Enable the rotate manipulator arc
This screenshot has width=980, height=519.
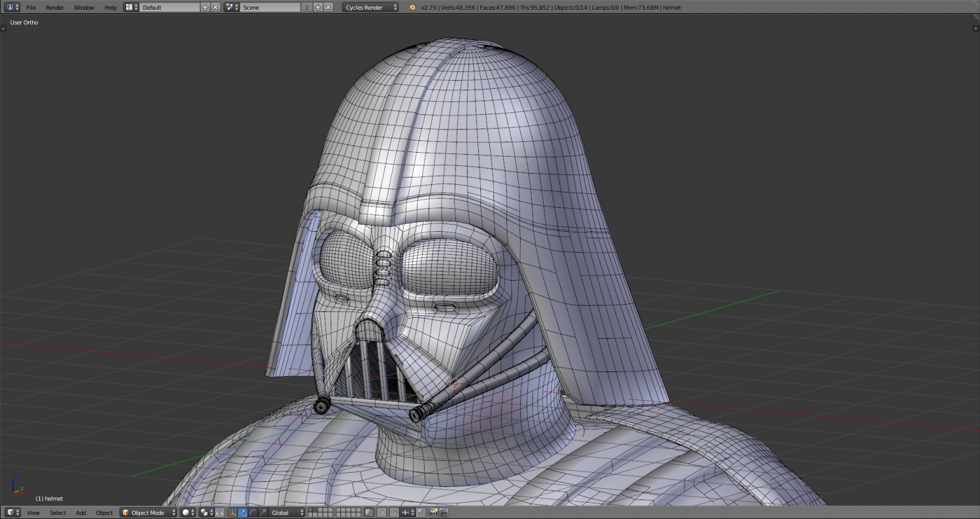point(253,512)
